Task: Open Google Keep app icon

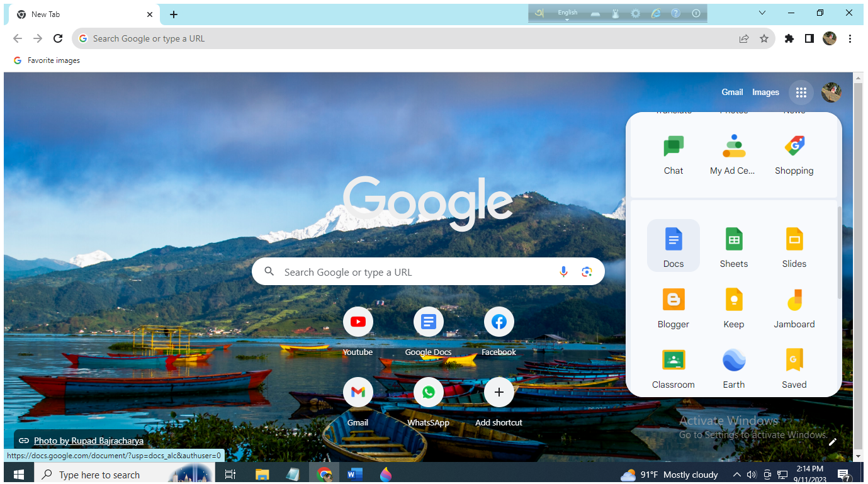Action: point(734,307)
